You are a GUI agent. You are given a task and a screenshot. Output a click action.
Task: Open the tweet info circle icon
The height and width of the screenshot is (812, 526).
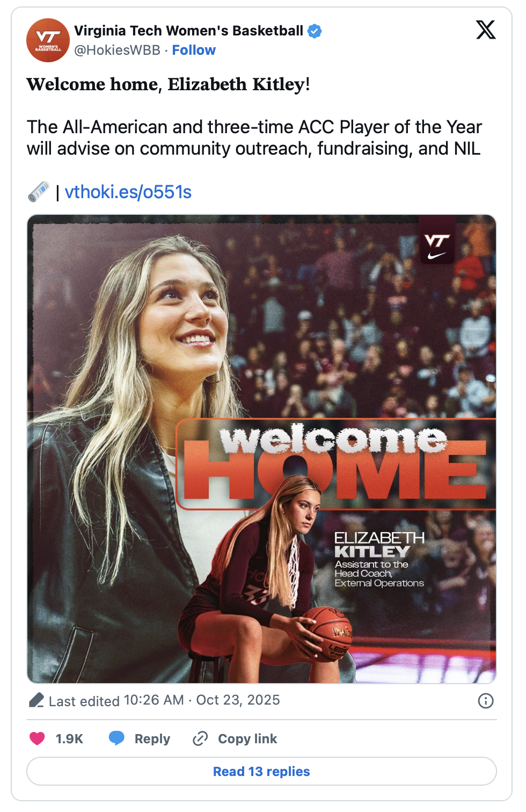pyautogui.click(x=486, y=701)
